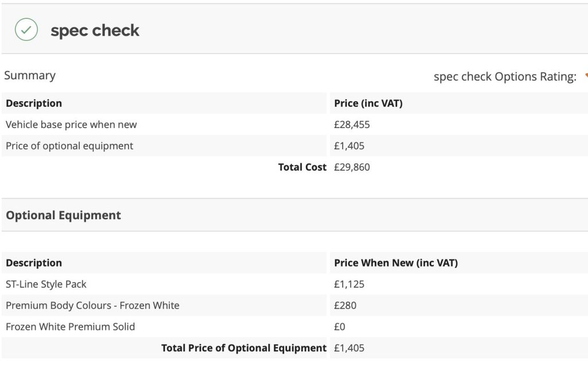Click the £1,125 price value
The height and width of the screenshot is (378, 588).
click(349, 284)
